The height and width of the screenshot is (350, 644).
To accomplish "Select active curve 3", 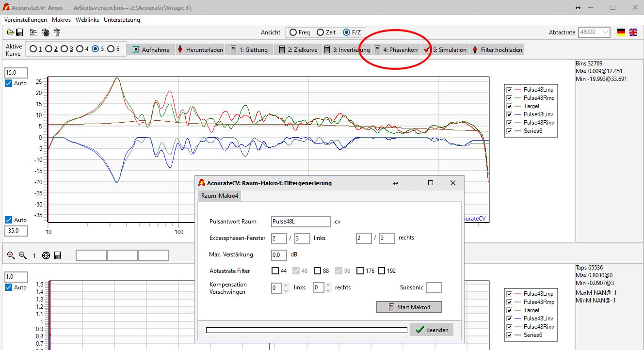I will (x=65, y=49).
